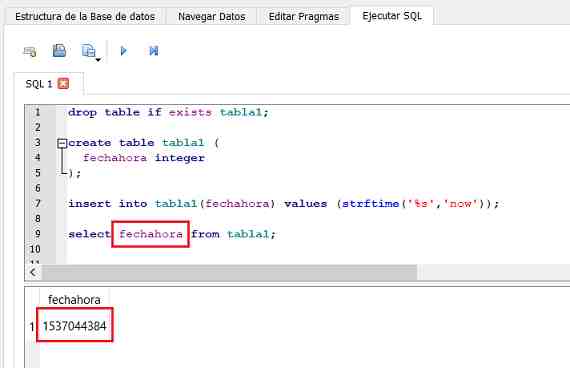Switch to Estructura de la Base de datos tab
The width and height of the screenshot is (570, 368).
[85, 17]
